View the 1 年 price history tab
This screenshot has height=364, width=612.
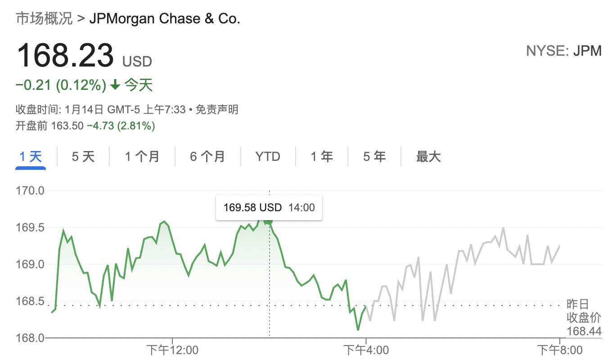pos(322,157)
